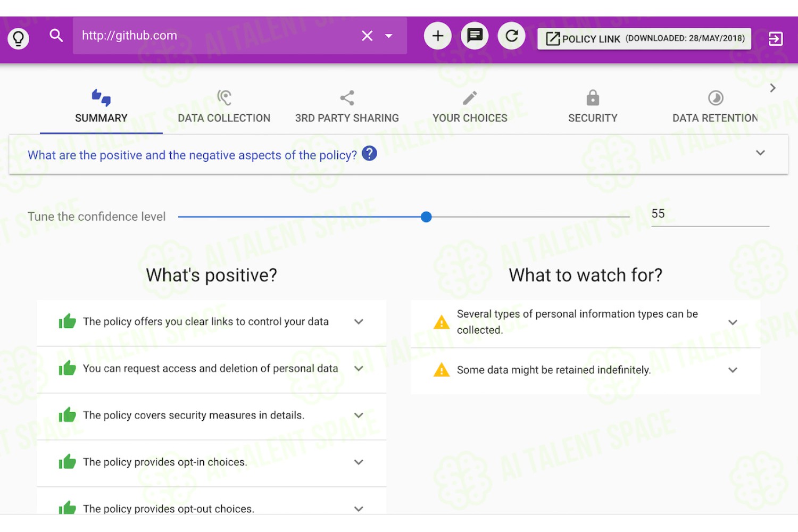Viewport: 798px width, 532px height.
Task: Clear the URL with the X icon
Action: pyautogui.click(x=367, y=36)
